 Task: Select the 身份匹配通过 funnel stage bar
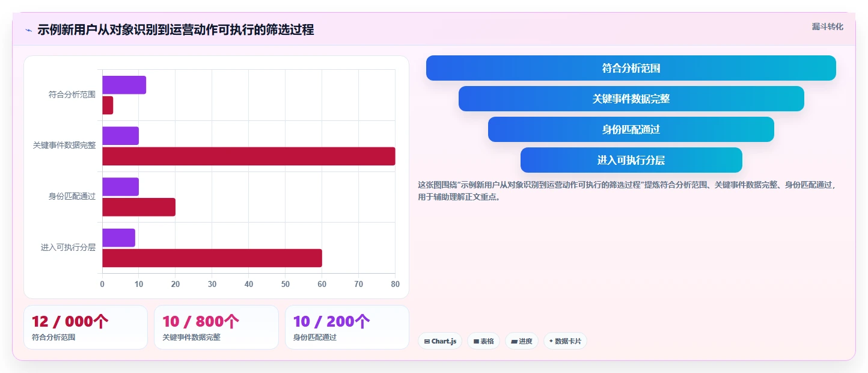pos(631,129)
